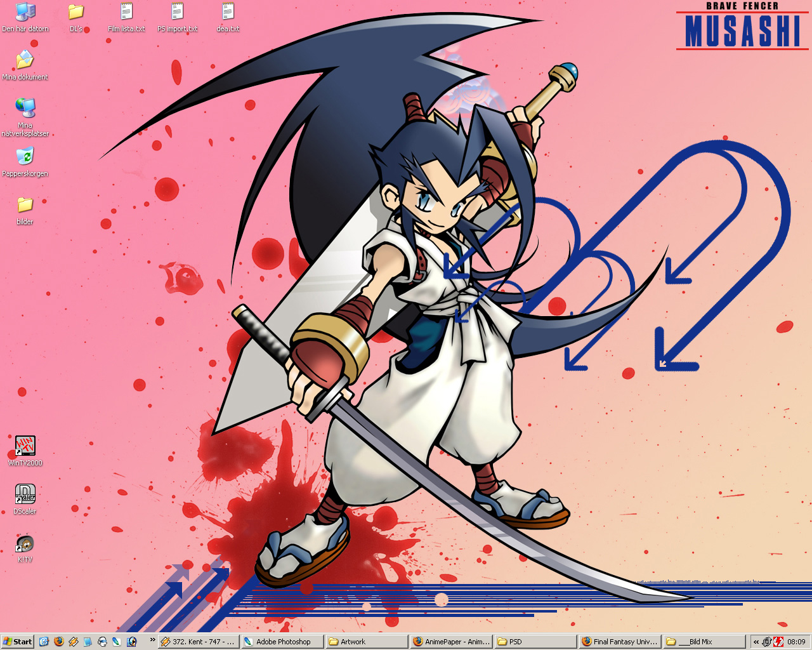
Task: Launch Winamp from Quick Launch
Action: 74,642
